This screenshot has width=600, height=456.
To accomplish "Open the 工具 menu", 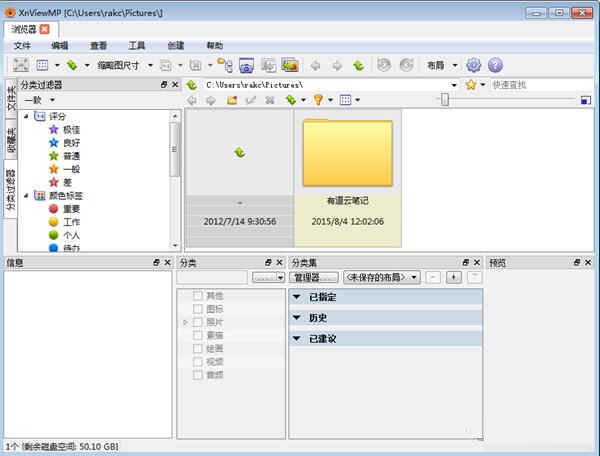I will pos(136,46).
